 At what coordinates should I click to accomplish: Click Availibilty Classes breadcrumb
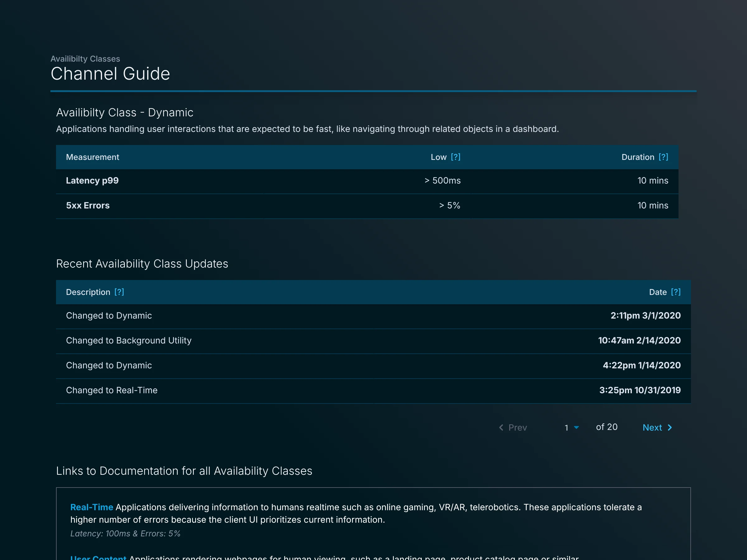click(x=85, y=59)
